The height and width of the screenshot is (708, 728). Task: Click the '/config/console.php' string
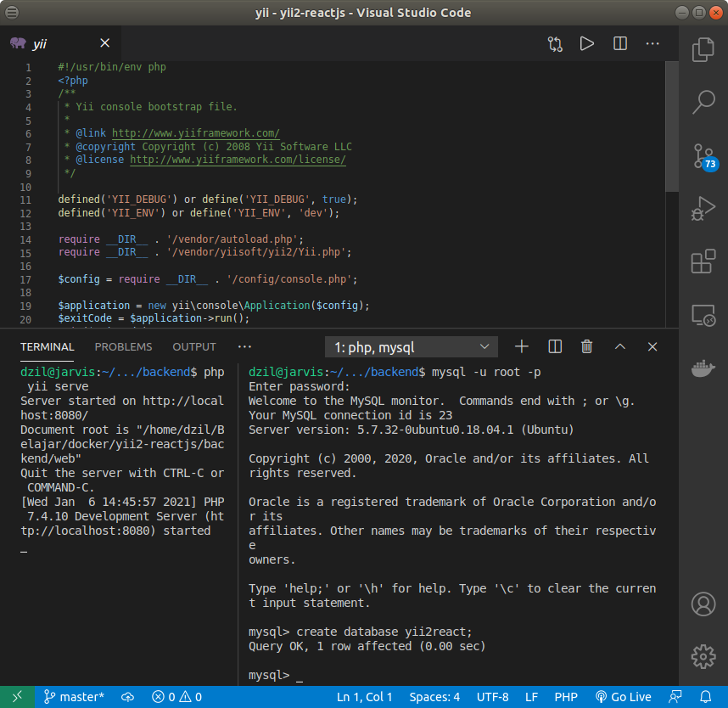[291, 279]
